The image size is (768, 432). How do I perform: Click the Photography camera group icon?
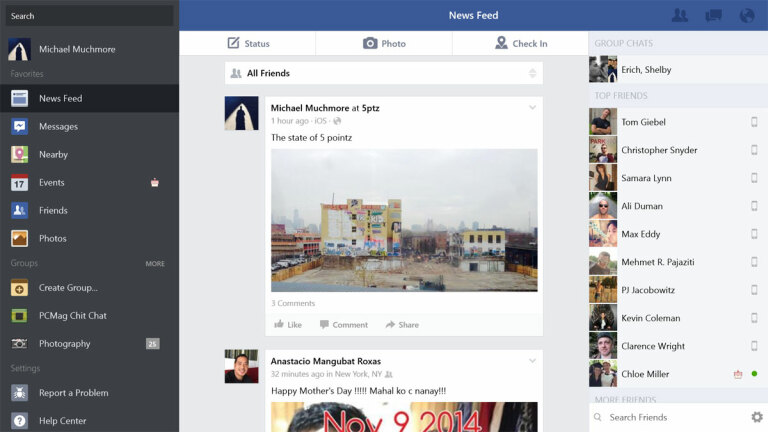coord(20,343)
